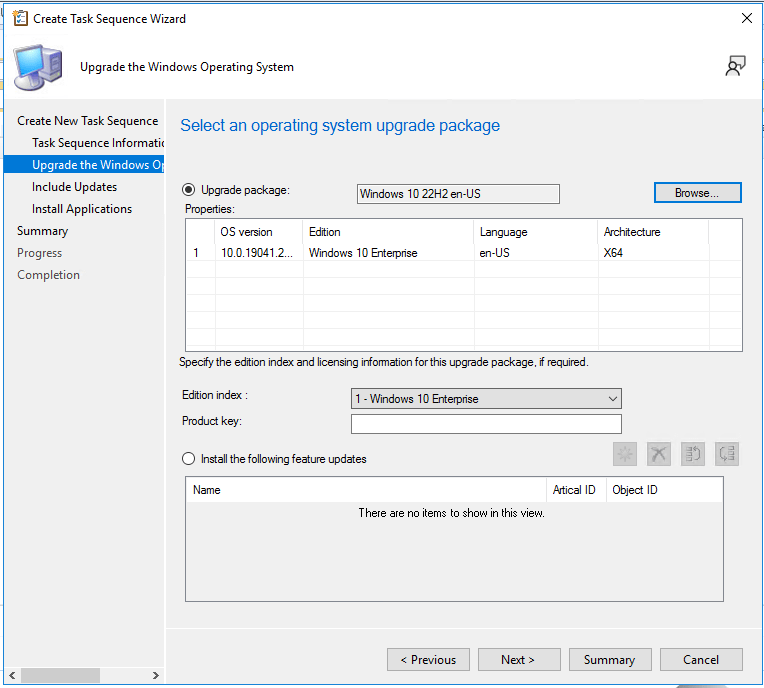764x688 pixels.
Task: Sort by Language column header
Action: [536, 232]
